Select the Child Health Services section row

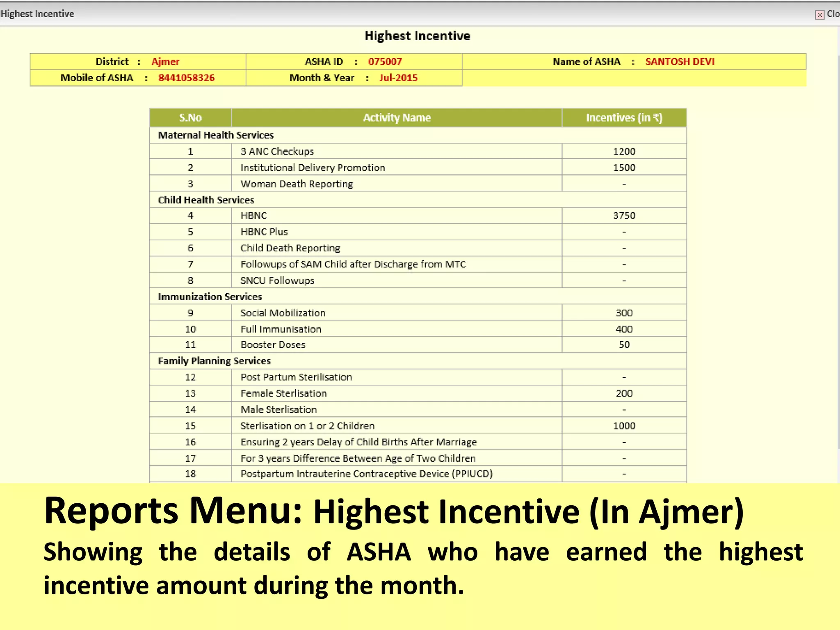[206, 200]
